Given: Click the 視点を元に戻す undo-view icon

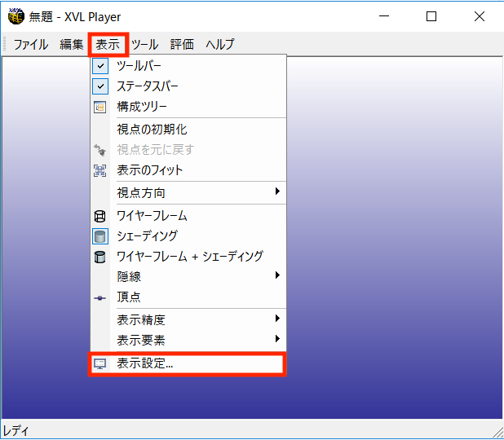Looking at the screenshot, I should pos(100,150).
